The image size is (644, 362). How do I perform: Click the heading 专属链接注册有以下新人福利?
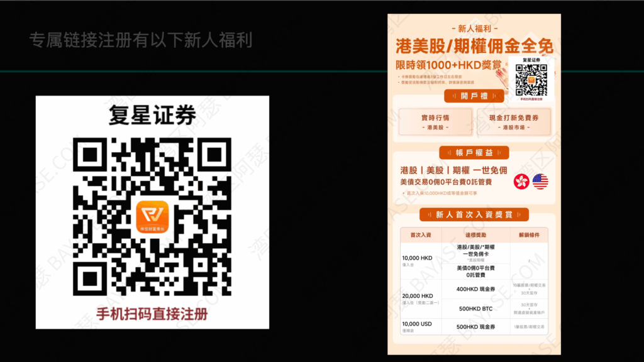(141, 40)
